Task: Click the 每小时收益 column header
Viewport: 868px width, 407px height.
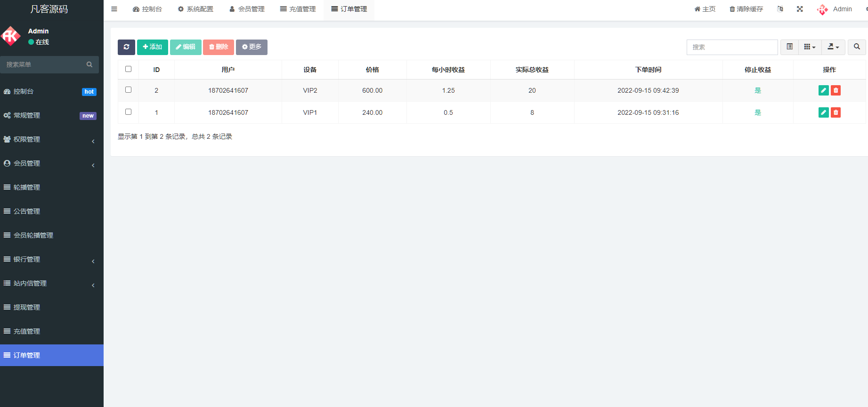Action: [448, 70]
